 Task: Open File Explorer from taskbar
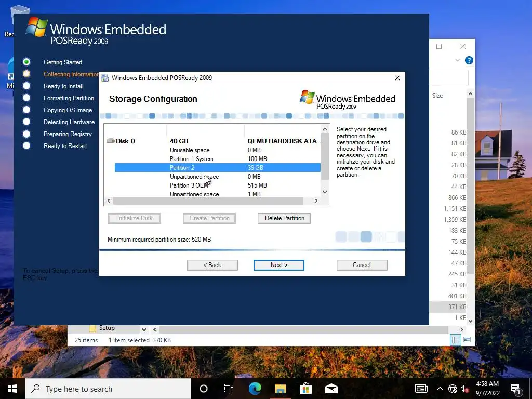(x=280, y=389)
